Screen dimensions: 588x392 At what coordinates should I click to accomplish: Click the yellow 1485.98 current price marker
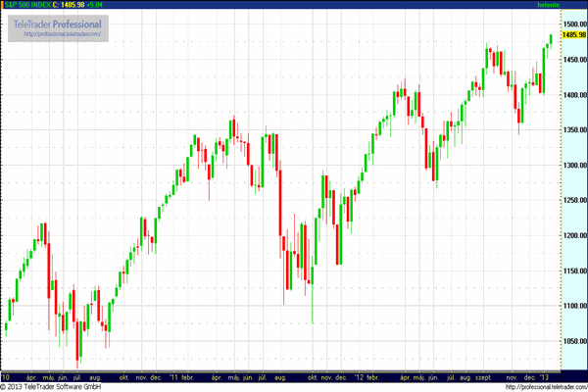[573, 34]
